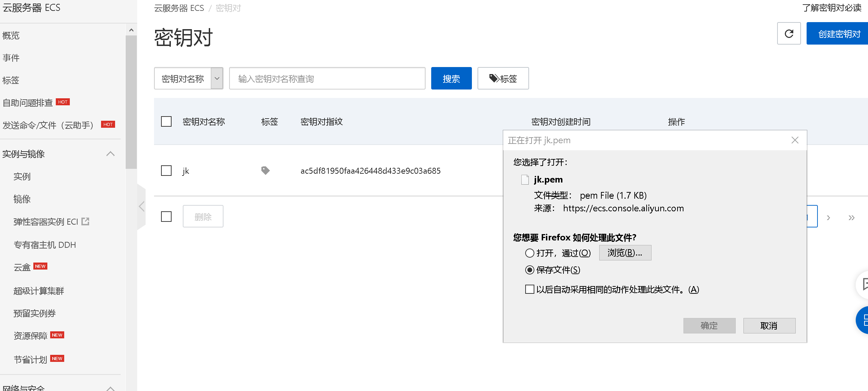Click creation time column header

561,121
